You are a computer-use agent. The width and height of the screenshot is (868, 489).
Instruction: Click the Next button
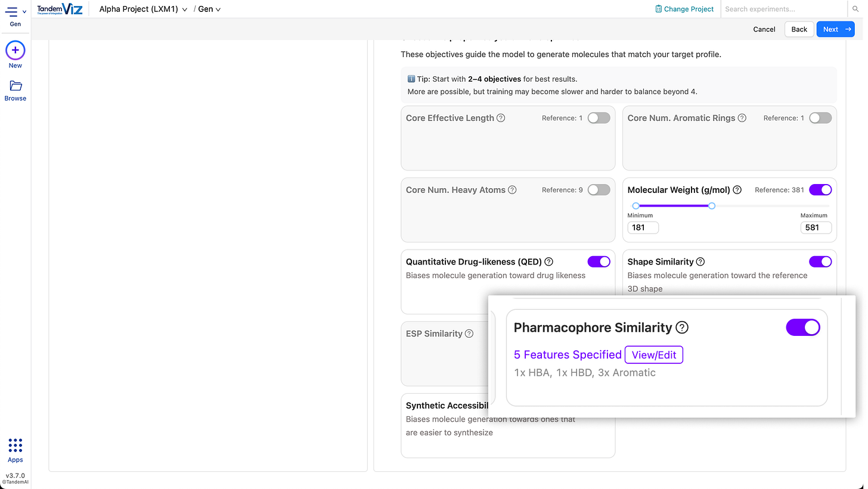coord(835,29)
